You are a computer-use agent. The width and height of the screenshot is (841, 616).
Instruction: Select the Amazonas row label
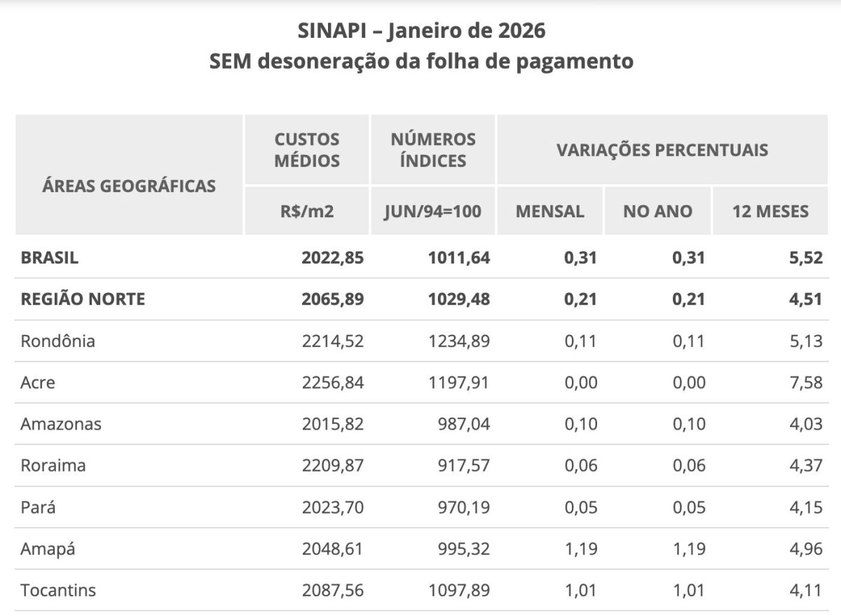click(61, 424)
